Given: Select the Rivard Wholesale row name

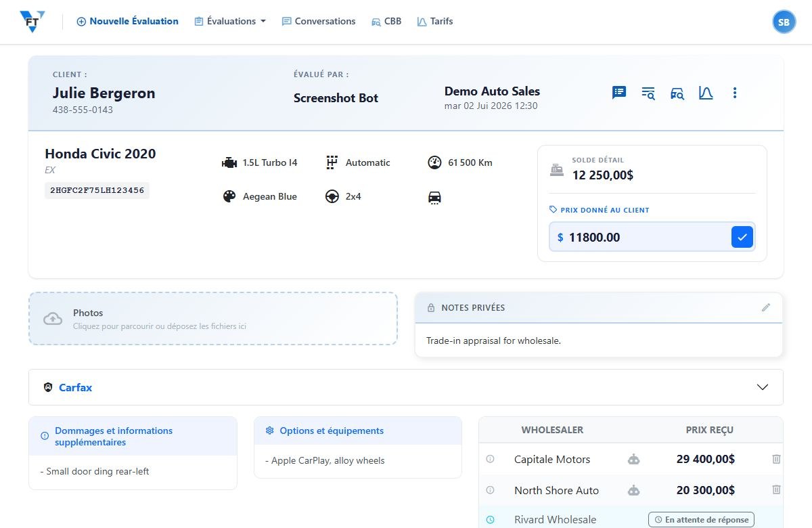Looking at the screenshot, I should pyautogui.click(x=556, y=520).
